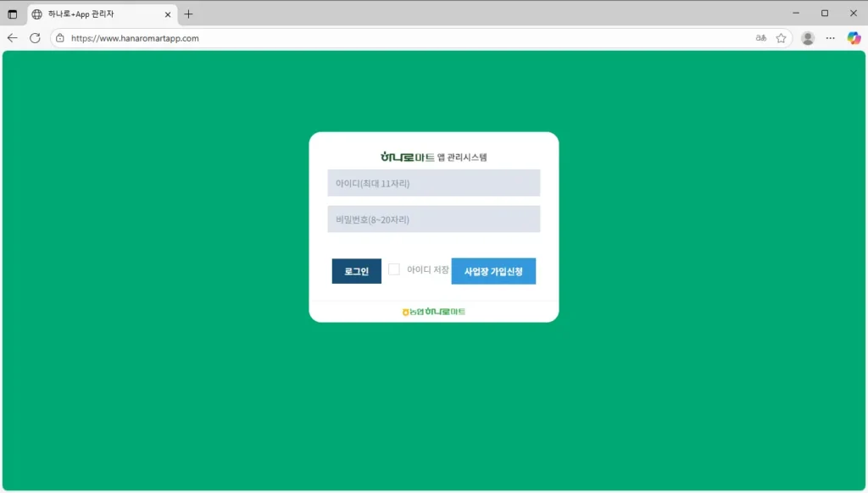Viewport: 868px width, 493px height.
Task: Click the 사업장 가입신청 button
Action: click(x=493, y=271)
